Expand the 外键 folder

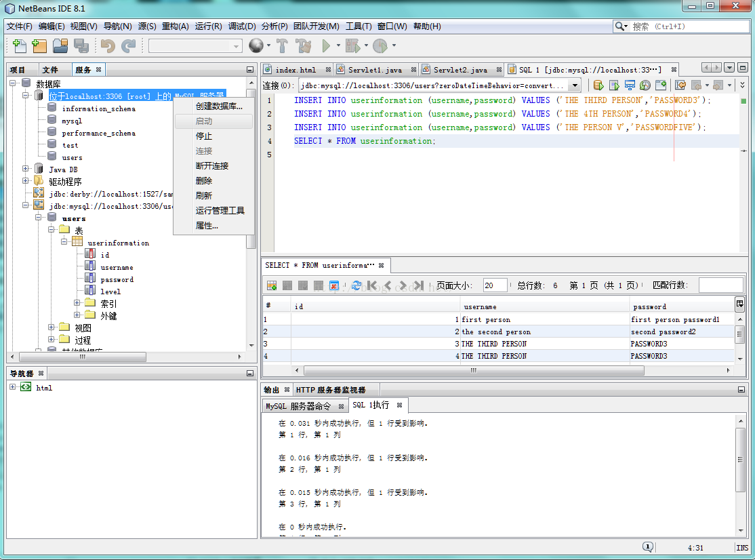(x=77, y=315)
